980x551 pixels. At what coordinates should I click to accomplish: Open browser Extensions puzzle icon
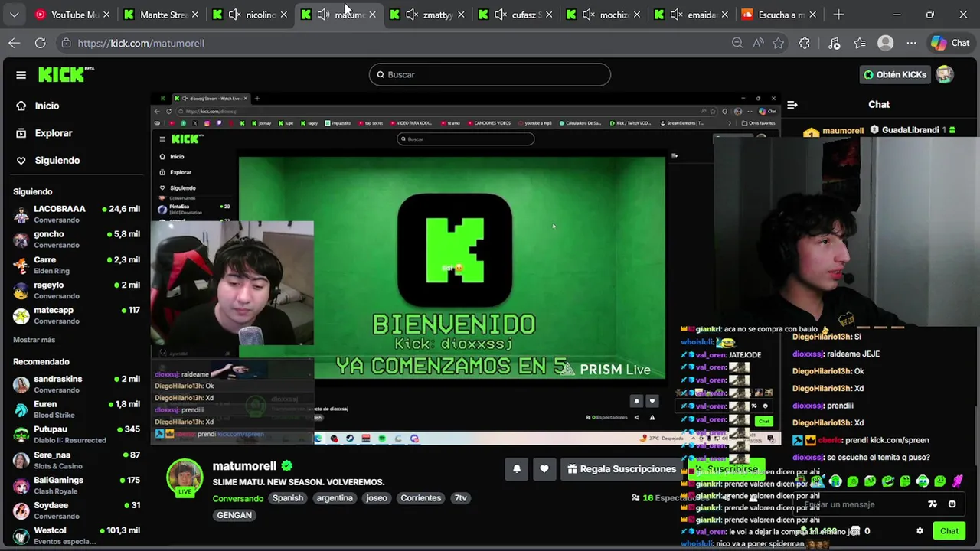[x=805, y=43]
